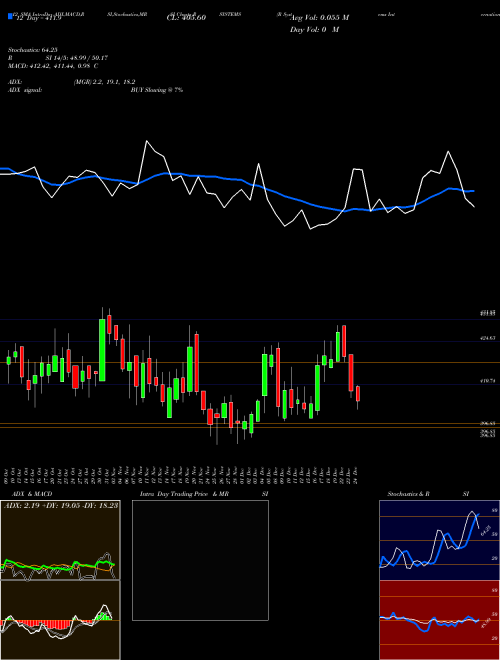500x660 pixels.
Task: Click the "SI 14/5: 48.99 / 59.17" value
Action: (x=77, y=58)
